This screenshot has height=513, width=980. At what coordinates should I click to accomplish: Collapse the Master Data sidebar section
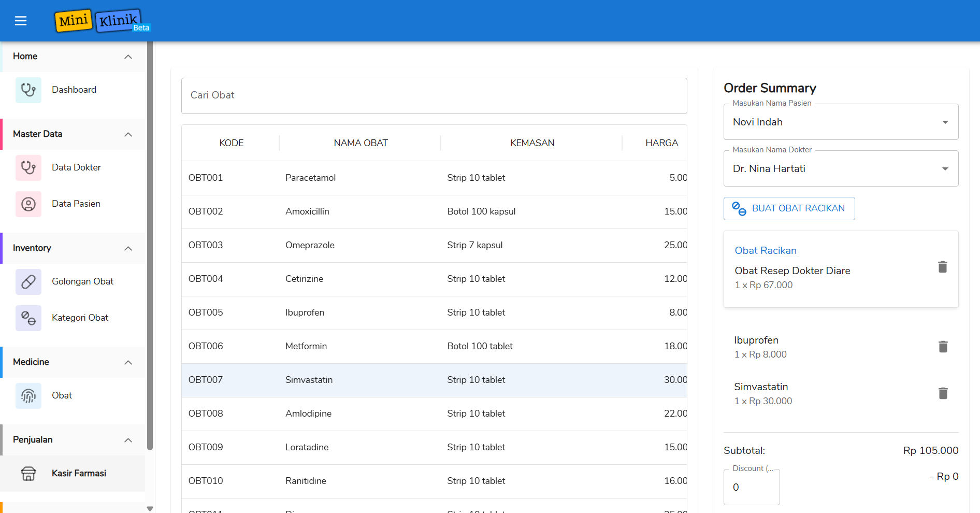pos(128,134)
